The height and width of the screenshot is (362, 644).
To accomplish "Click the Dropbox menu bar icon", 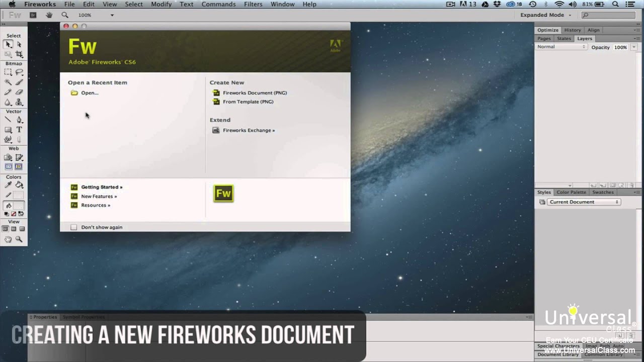I will click(497, 4).
